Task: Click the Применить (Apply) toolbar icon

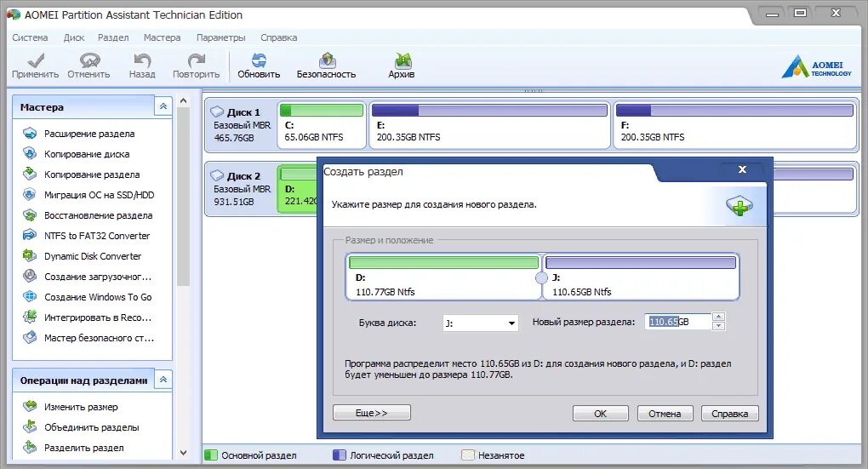Action: pyautogui.click(x=36, y=60)
